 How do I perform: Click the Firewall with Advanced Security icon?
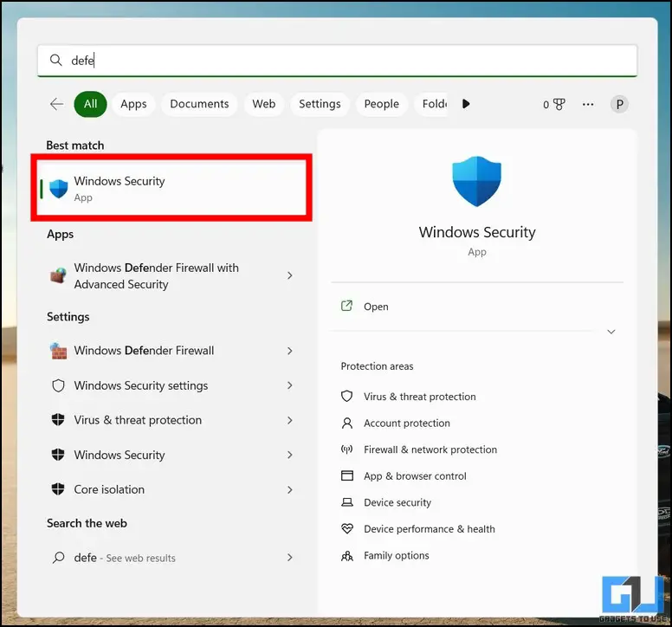(58, 275)
